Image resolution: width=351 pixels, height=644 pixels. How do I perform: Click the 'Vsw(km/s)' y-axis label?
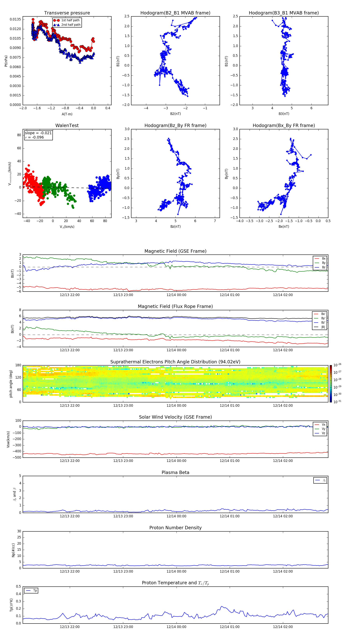(8, 439)
